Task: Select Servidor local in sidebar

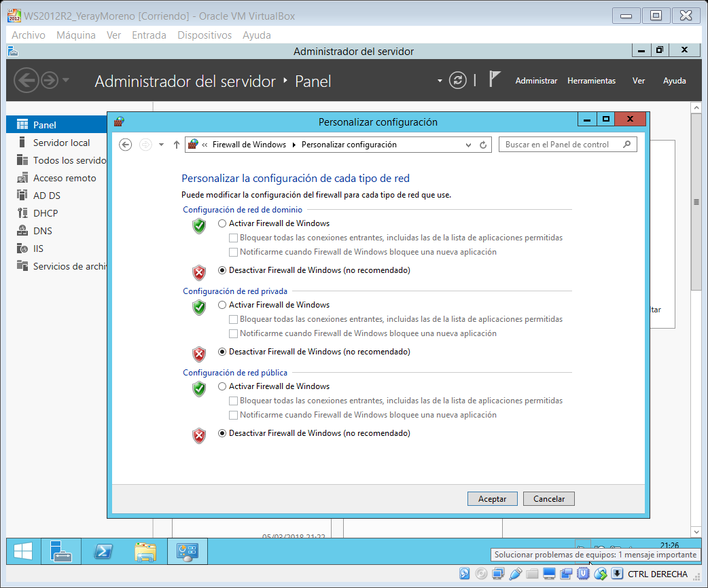Action: [61, 143]
